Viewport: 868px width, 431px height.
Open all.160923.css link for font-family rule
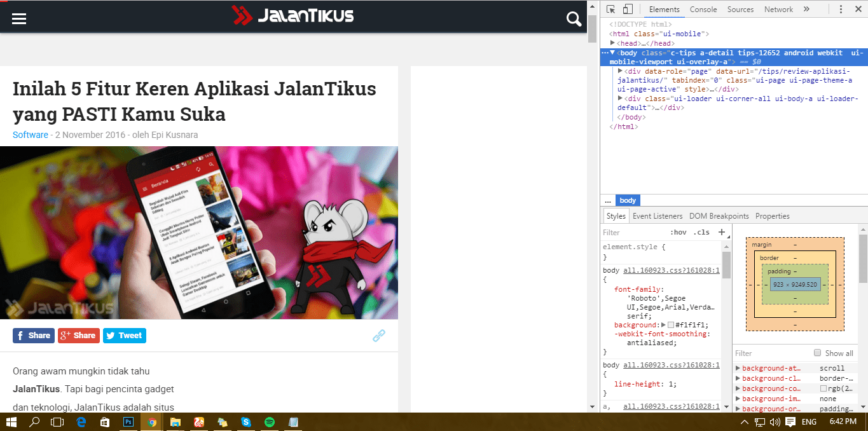(x=672, y=270)
